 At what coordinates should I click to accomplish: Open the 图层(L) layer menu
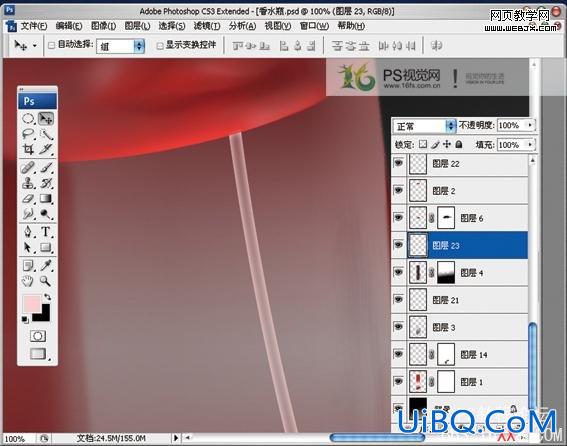click(137, 26)
